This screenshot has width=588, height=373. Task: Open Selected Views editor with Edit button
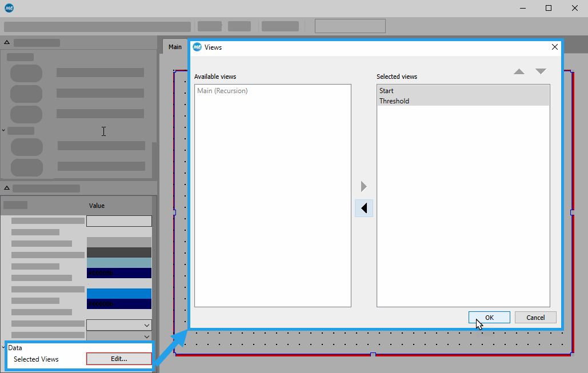119,359
